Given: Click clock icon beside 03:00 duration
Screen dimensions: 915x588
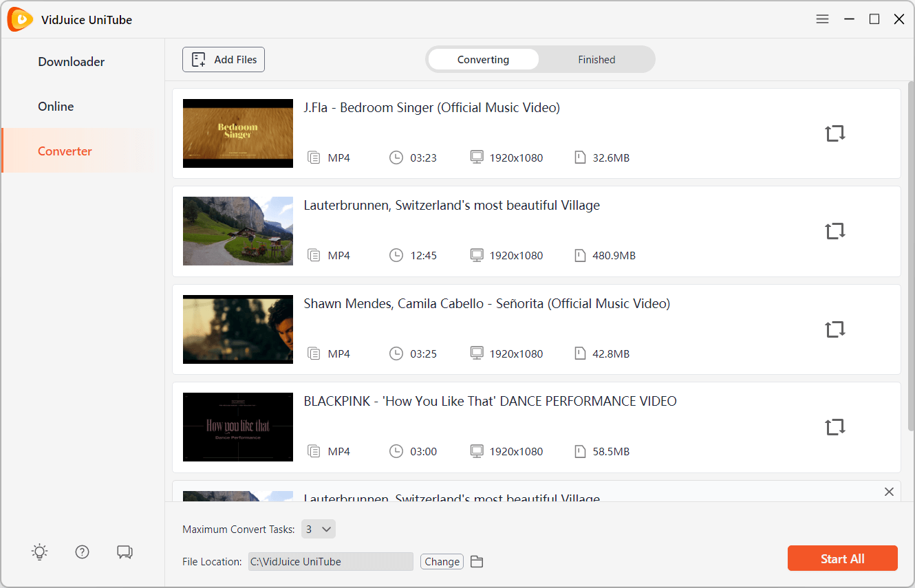Looking at the screenshot, I should tap(396, 451).
